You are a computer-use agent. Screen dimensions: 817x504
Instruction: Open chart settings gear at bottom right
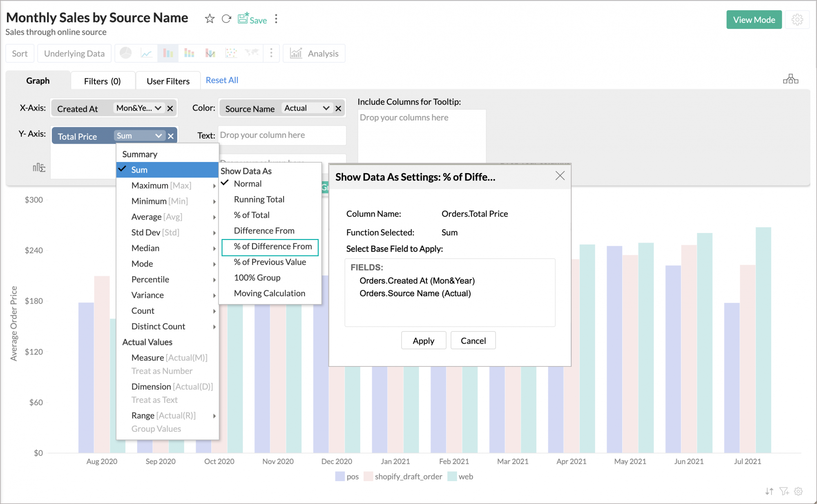tap(798, 491)
